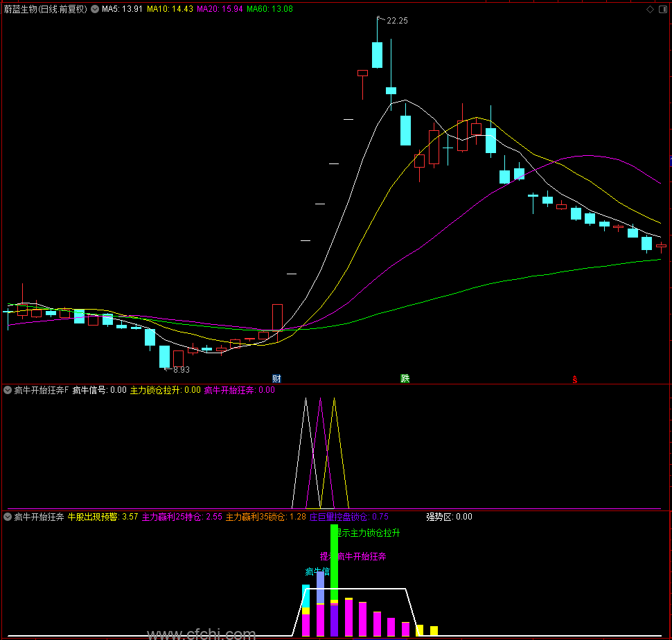Screen dimensions: 672x640
Task: Click the green 提示主力锁仓拉升 annotation
Action: (x=369, y=533)
